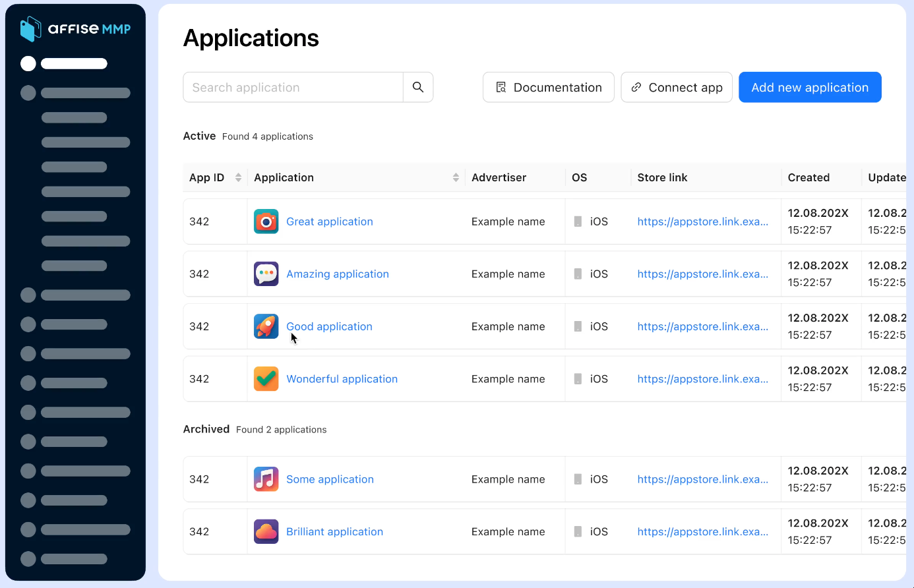Viewport: 914px width, 588px height.
Task: Select the rocket icon of Good application
Action: click(266, 326)
